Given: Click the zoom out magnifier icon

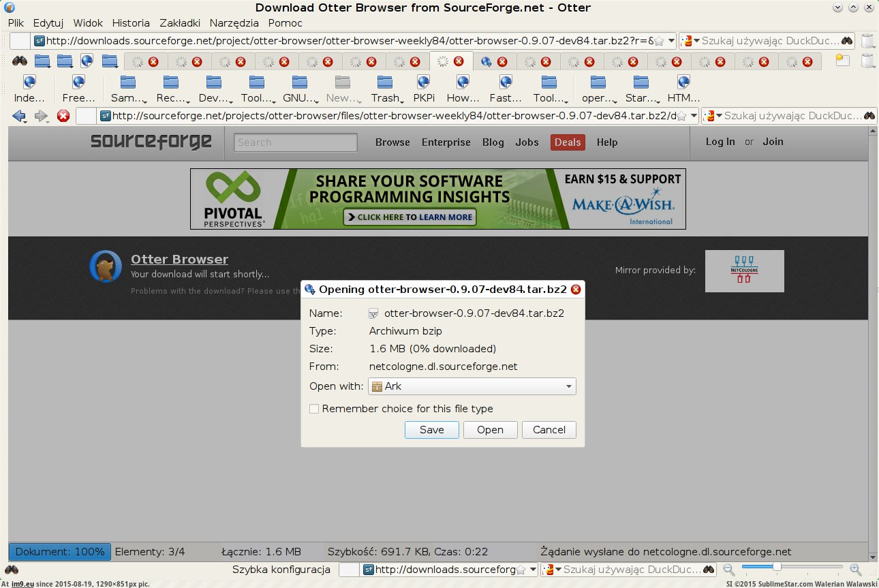Looking at the screenshot, I should (x=729, y=570).
